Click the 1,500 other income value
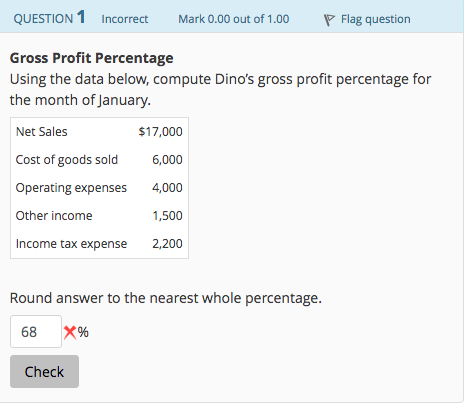The width and height of the screenshot is (467, 403). 167,216
